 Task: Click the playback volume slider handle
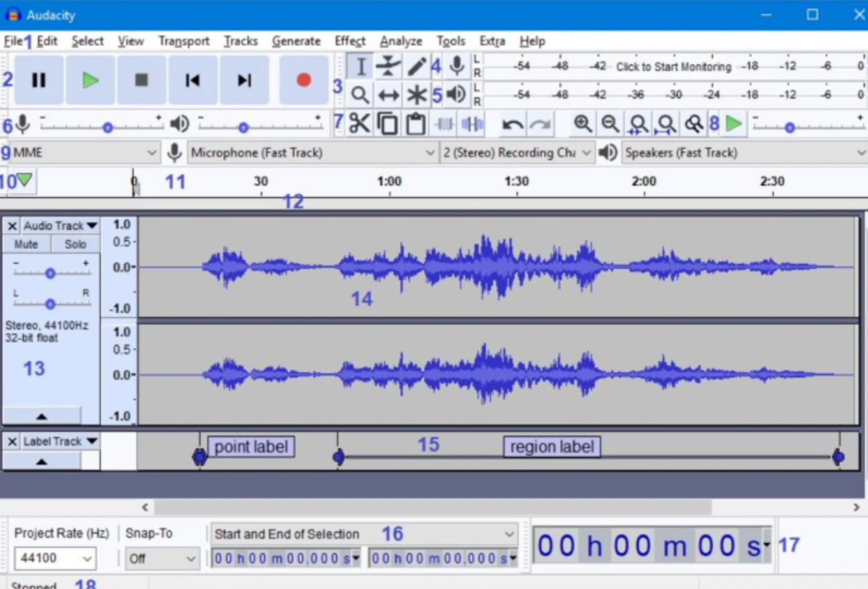point(243,128)
